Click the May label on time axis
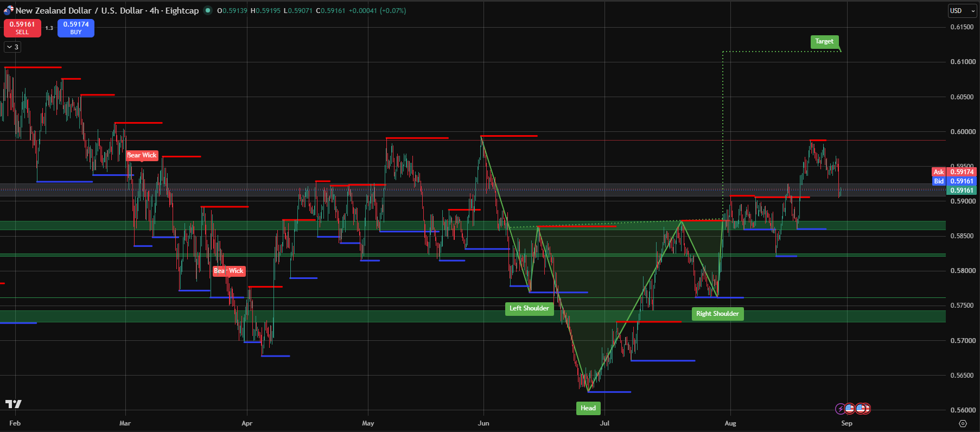 (x=368, y=423)
